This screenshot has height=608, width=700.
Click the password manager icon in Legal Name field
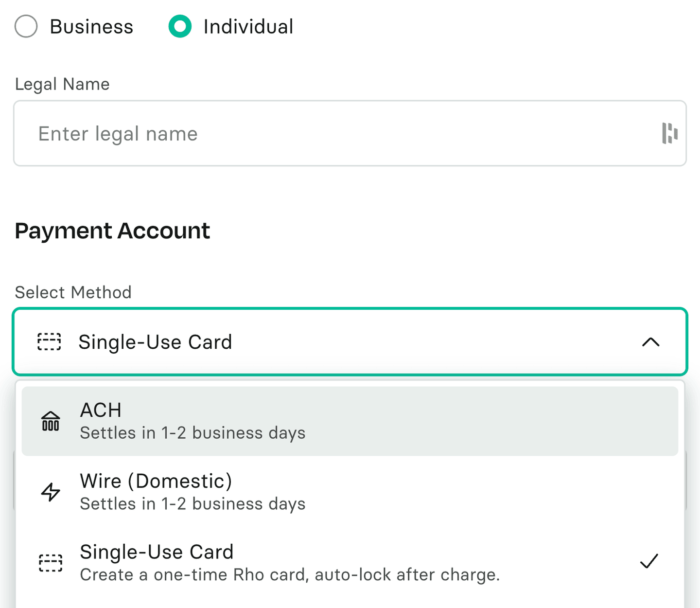click(669, 133)
